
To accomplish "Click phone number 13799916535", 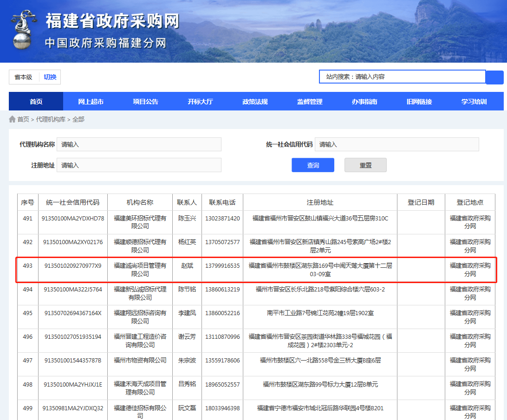I will tap(222, 266).
